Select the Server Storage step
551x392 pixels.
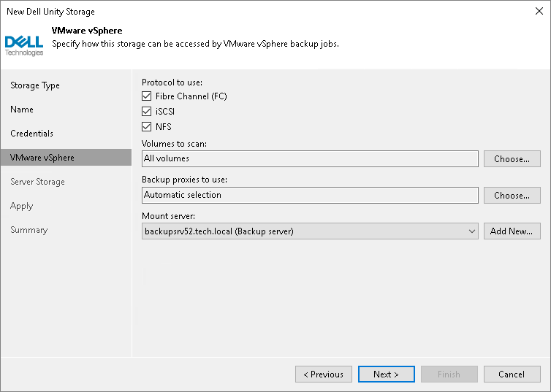pyautogui.click(x=37, y=182)
